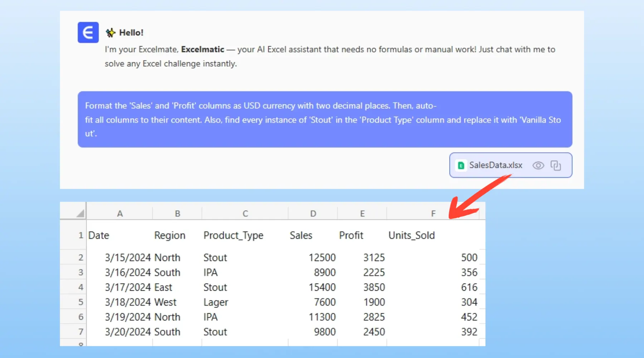Viewport: 644px width, 358px height.
Task: Click the Units_Sold cell with 392
Action: tap(469, 332)
